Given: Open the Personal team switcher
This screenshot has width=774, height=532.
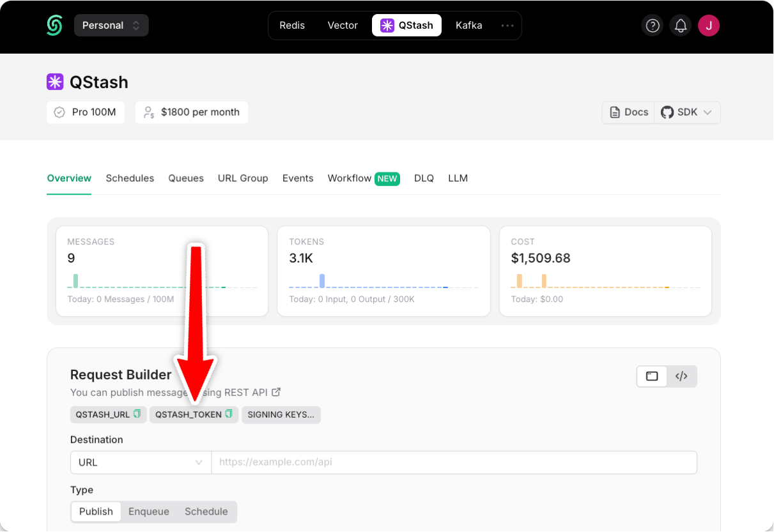Looking at the screenshot, I should (x=111, y=26).
